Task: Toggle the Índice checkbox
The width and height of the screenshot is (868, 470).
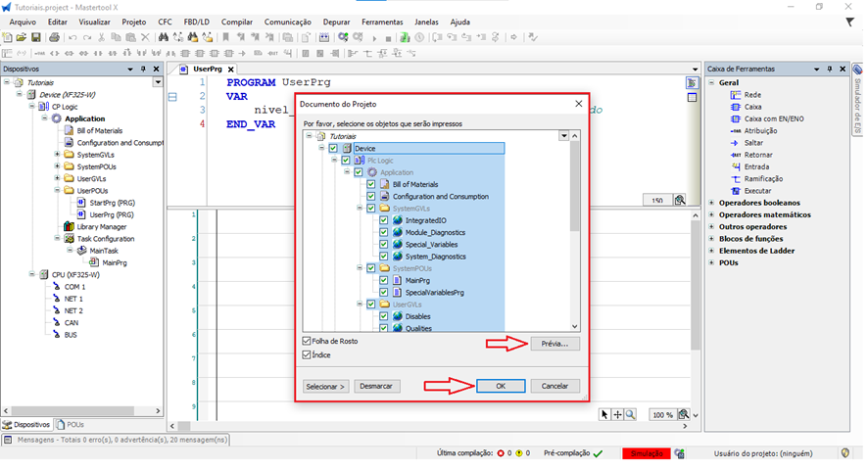Action: tap(308, 354)
